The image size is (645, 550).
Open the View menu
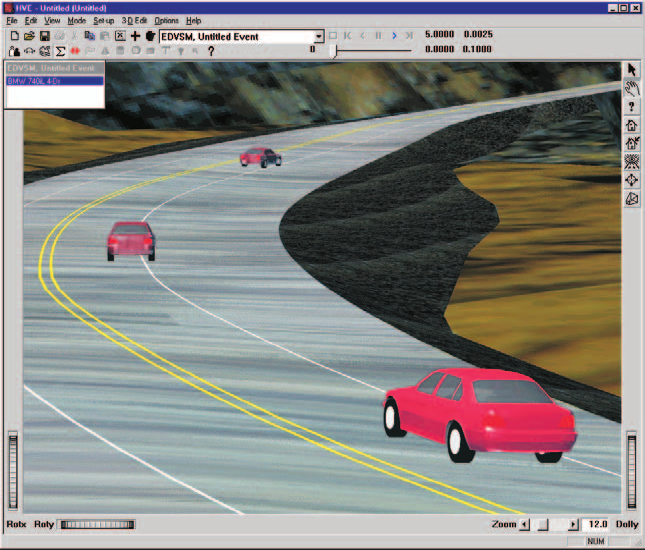tap(52, 21)
